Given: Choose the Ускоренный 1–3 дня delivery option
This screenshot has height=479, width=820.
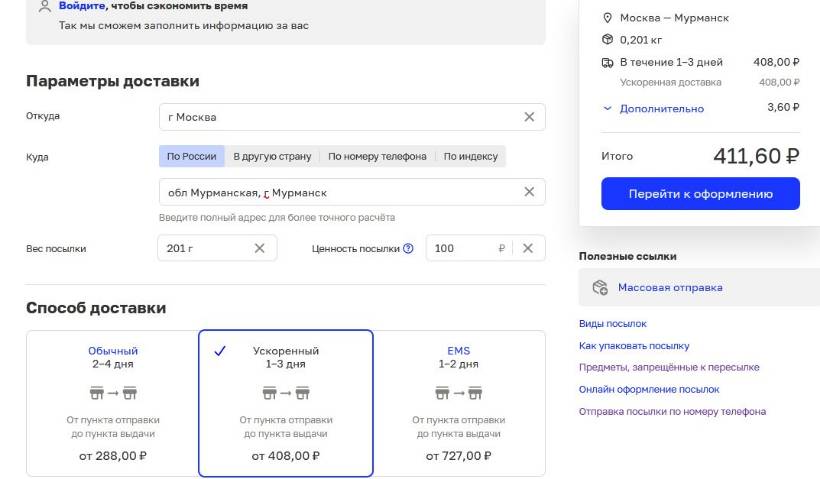Looking at the screenshot, I should tap(286, 403).
